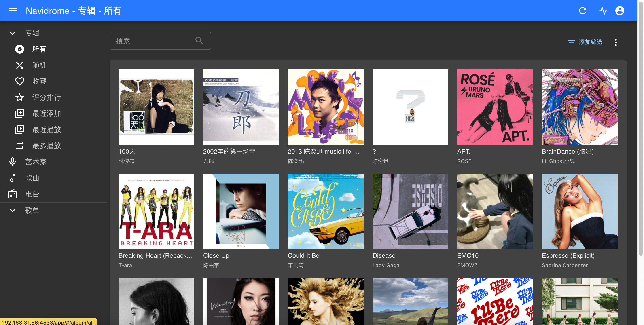The image size is (644, 325).
Task: Click artist link 刀郎
Action: click(208, 161)
